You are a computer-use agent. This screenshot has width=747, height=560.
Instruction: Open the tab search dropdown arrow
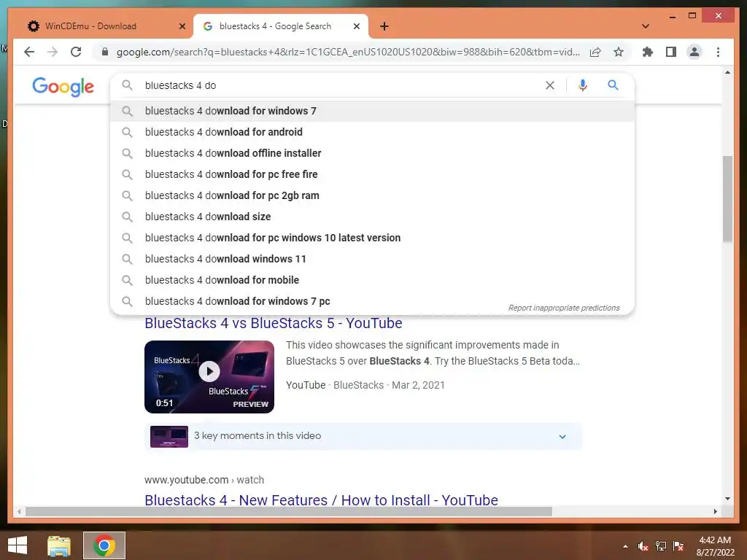pyautogui.click(x=646, y=26)
